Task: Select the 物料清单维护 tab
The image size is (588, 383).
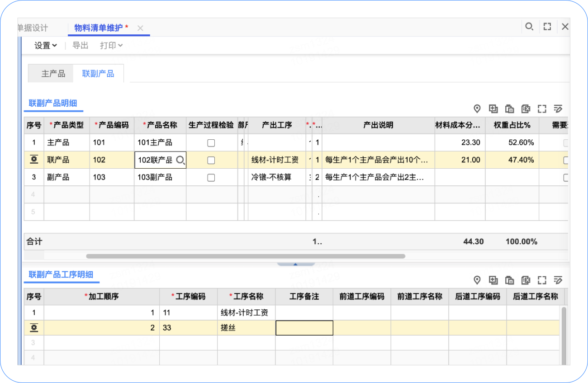Action: tap(99, 28)
